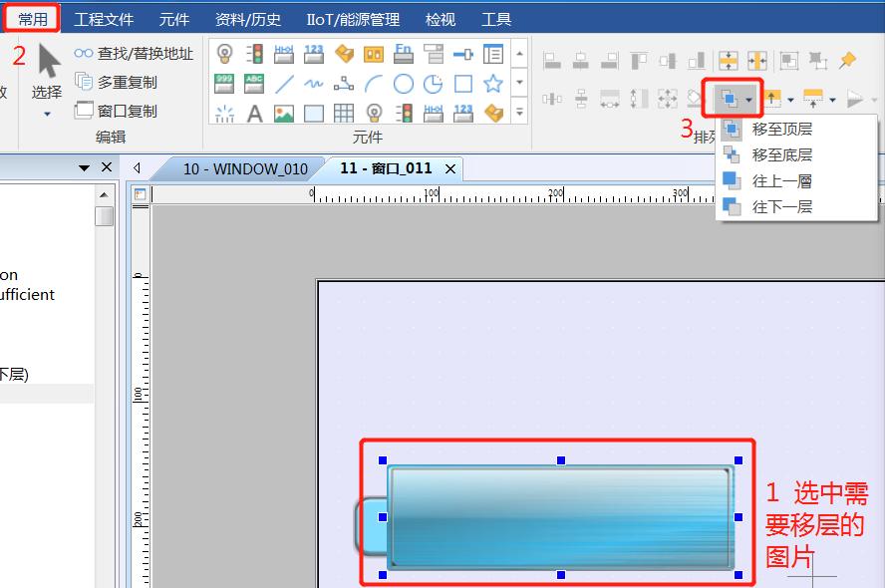Add a slider object from gallery
Screen dimensions: 885x588
pyautogui.click(x=463, y=54)
